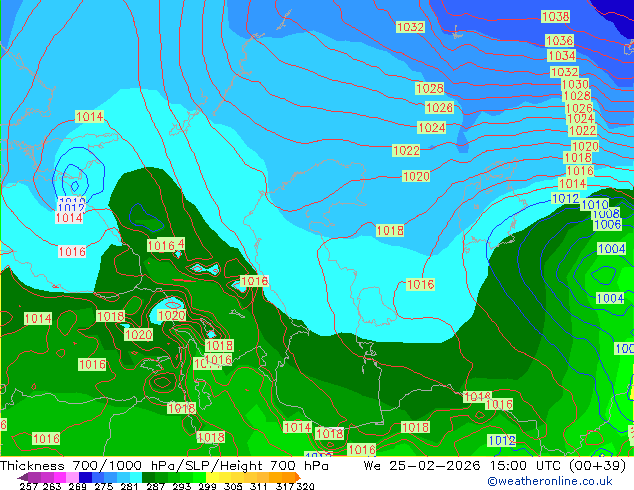Click the first yellow legend swatch
The image size is (634, 490).
pyautogui.click(x=212, y=477)
